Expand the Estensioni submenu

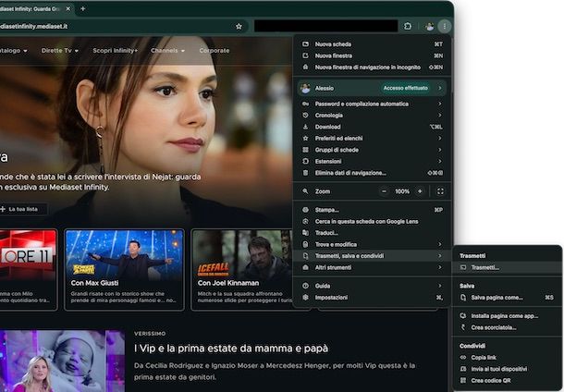click(373, 162)
